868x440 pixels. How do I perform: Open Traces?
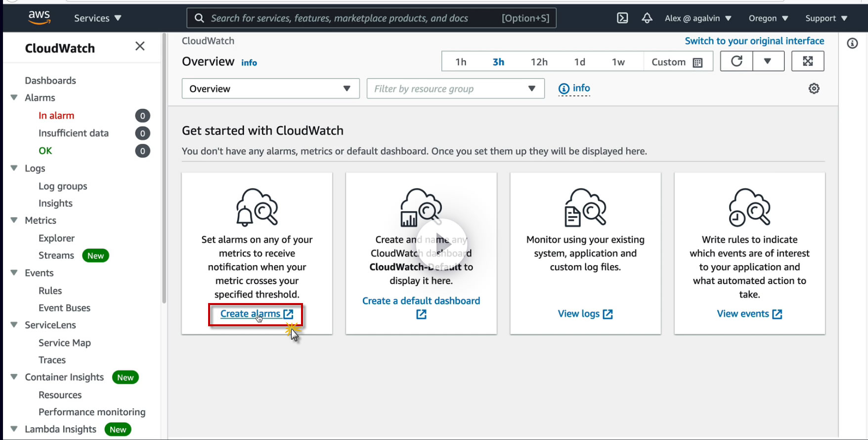(x=52, y=360)
